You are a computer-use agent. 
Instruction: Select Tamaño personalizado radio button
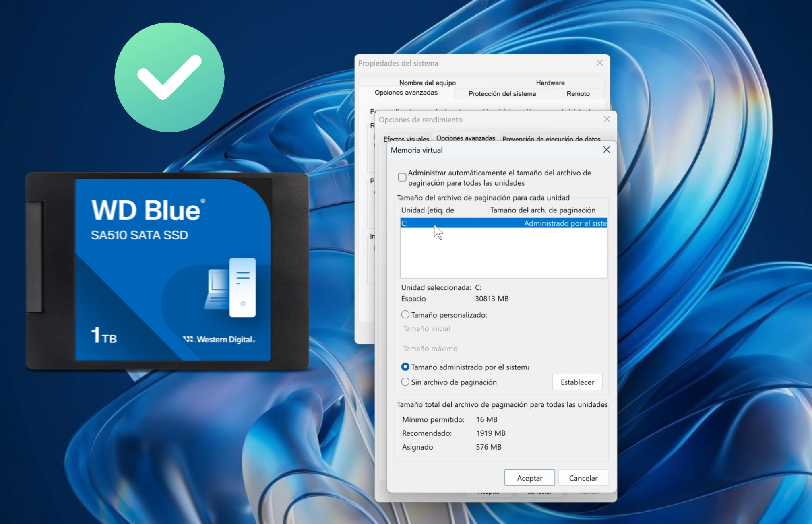tap(405, 314)
